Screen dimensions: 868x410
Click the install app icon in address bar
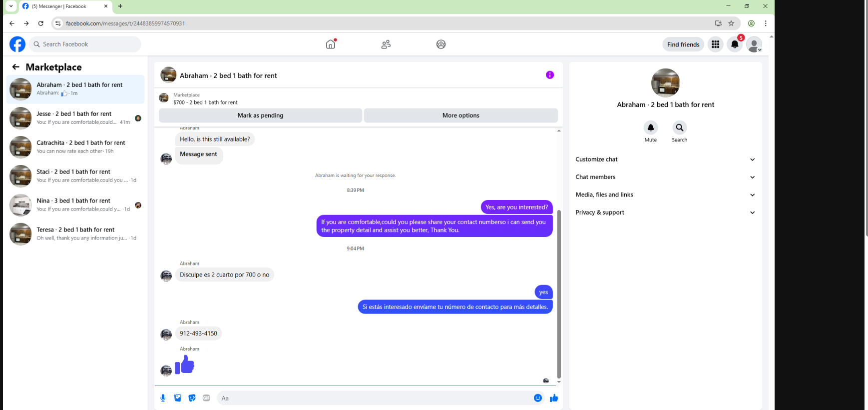click(718, 23)
